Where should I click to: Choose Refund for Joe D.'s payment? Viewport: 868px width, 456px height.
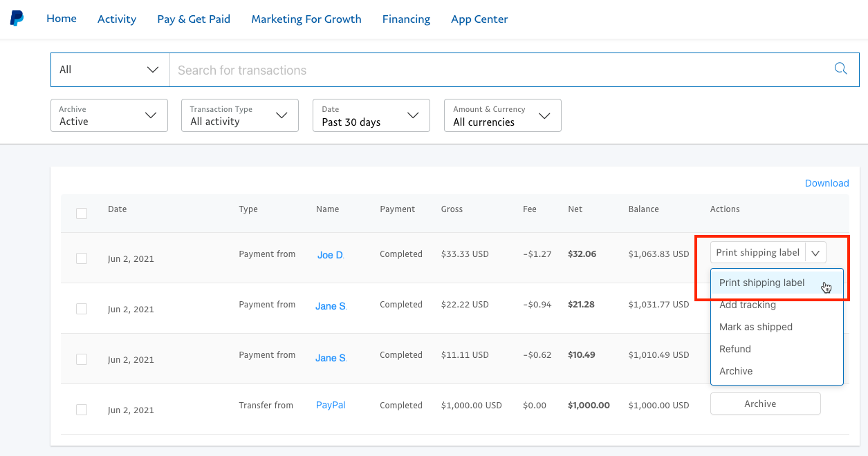click(735, 349)
